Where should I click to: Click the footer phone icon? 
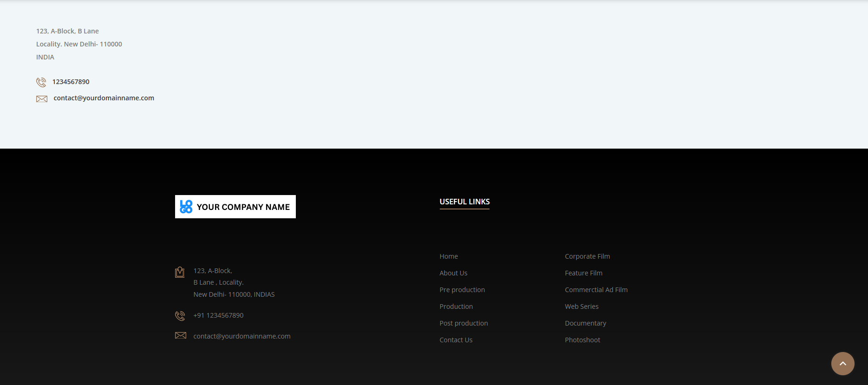tap(180, 316)
